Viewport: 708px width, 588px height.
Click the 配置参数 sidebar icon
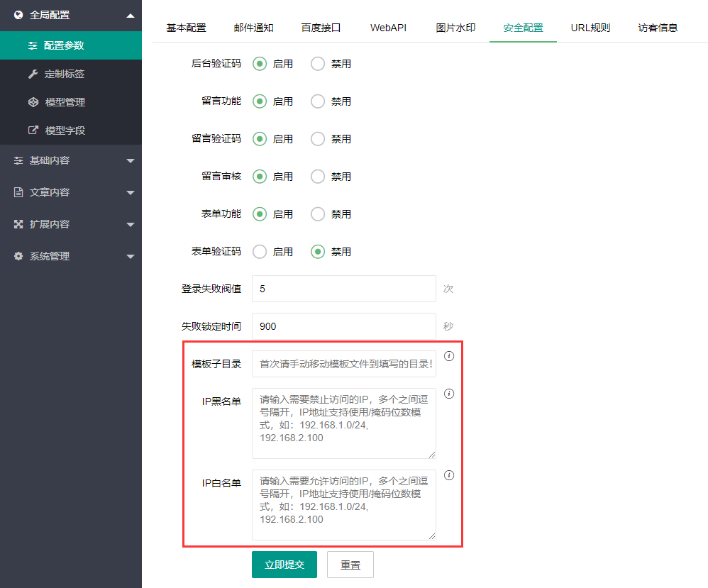coord(33,44)
